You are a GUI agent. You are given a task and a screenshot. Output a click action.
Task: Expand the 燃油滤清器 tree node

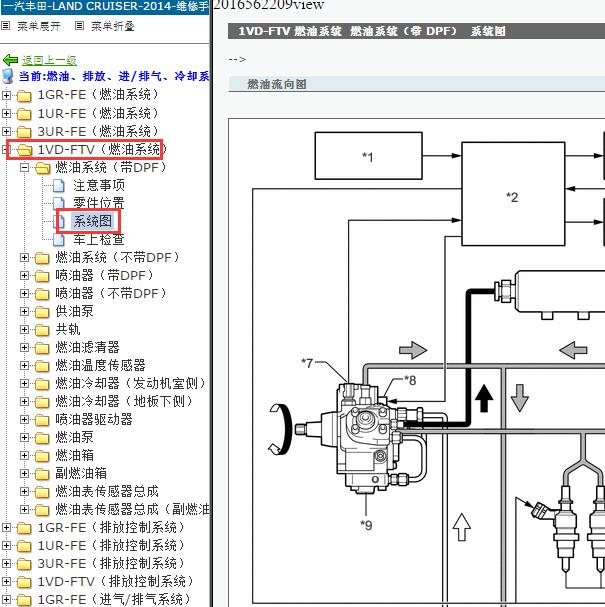pyautogui.click(x=24, y=347)
